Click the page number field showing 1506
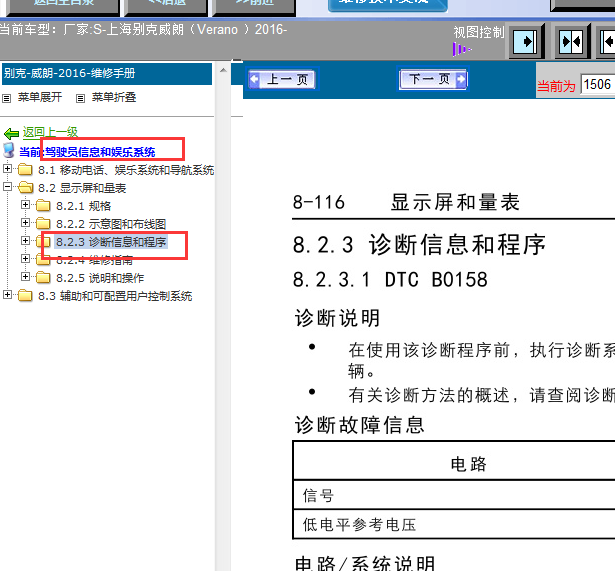 (x=598, y=84)
